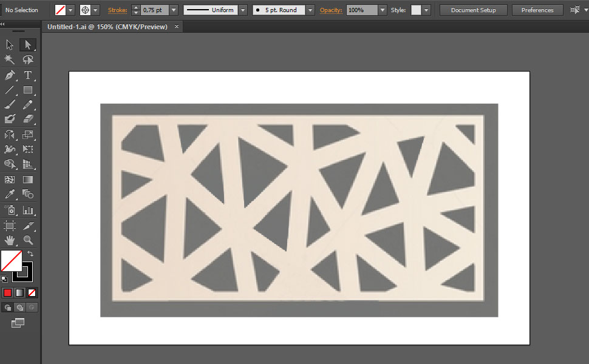Screen dimensions: 589x364
Task: Apply solid Color mode button
Action: 7,292
